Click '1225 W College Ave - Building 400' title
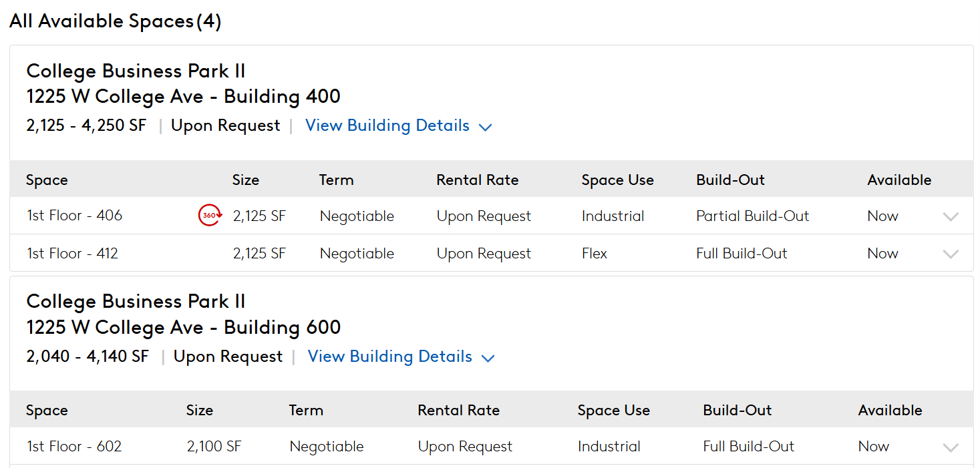980x468 pixels. (x=184, y=96)
